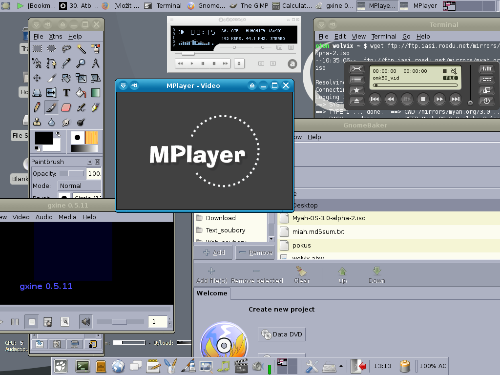Pick the Crop knife tool in GIMP

(51, 78)
